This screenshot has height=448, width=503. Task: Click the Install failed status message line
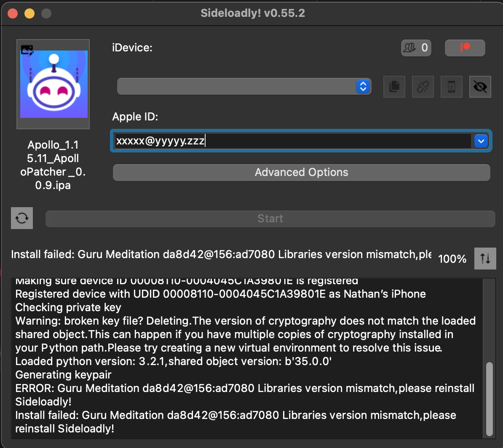(x=221, y=254)
